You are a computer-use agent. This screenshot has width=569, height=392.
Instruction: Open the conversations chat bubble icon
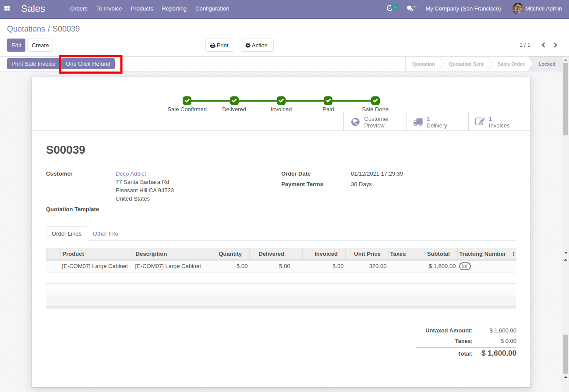tap(410, 8)
